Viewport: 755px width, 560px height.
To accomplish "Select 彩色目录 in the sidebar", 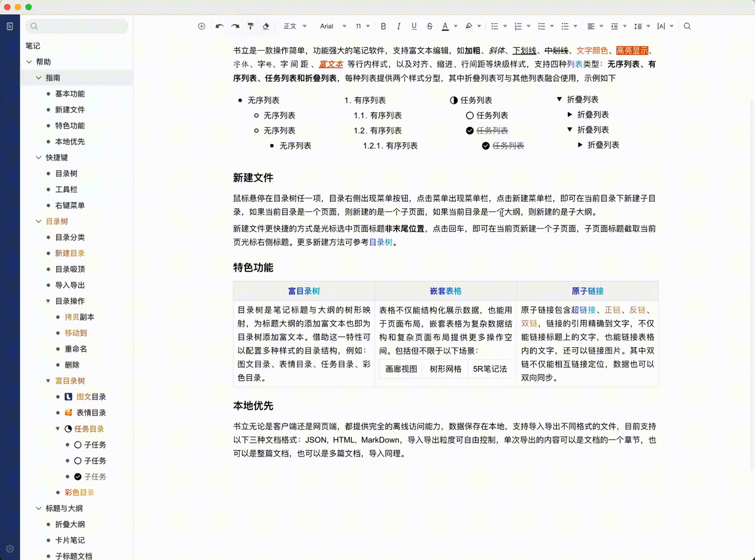I will pyautogui.click(x=79, y=492).
